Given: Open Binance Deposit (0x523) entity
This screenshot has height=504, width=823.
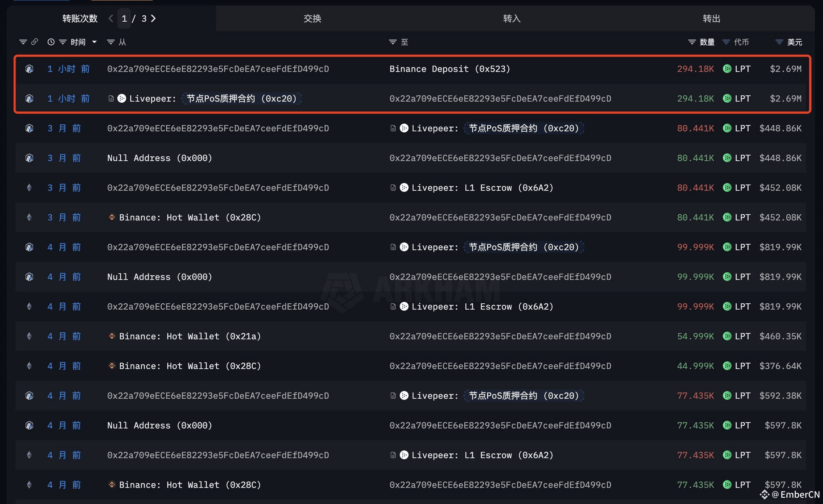Looking at the screenshot, I should click(450, 69).
